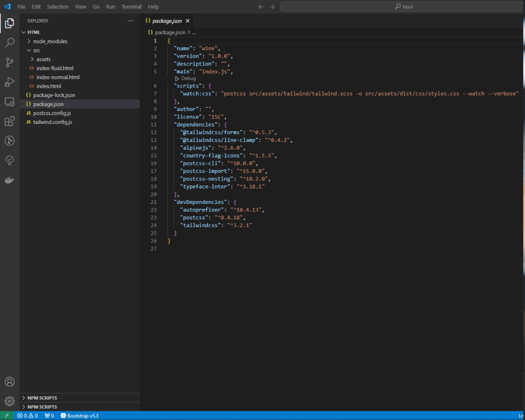Open the Search view icon
The width and height of the screenshot is (525, 420).
[9, 43]
